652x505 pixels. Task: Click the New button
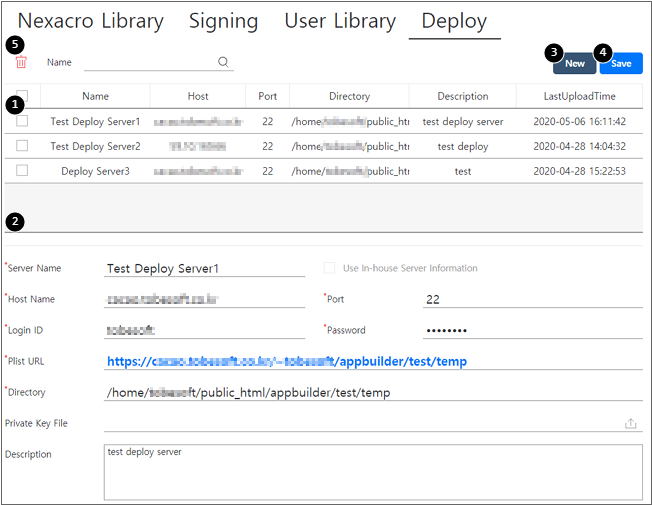click(574, 63)
